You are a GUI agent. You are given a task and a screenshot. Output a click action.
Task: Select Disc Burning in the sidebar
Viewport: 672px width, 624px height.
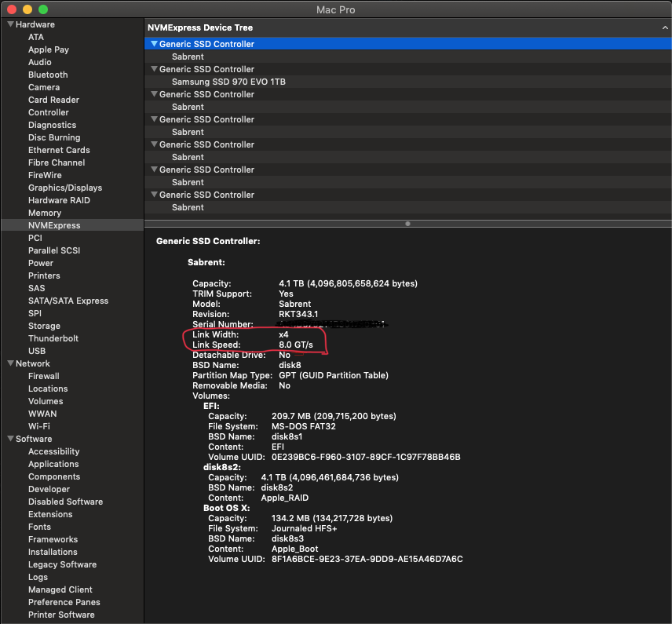(54, 137)
